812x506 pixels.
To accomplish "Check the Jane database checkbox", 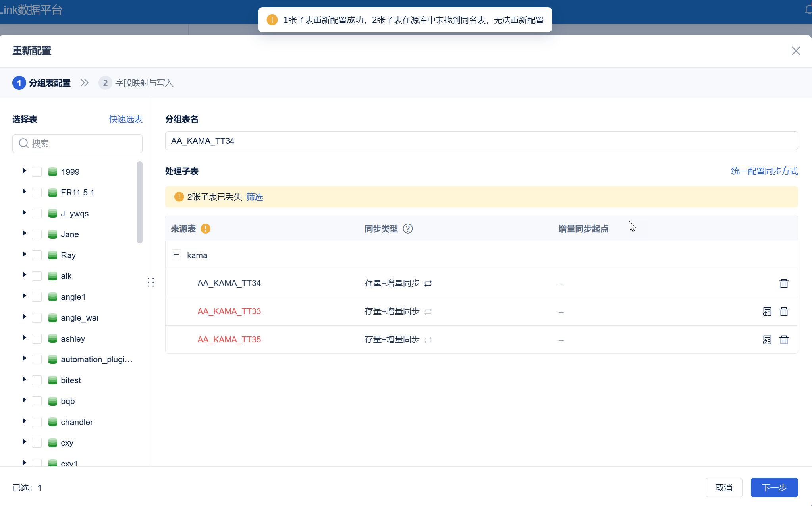I will (x=37, y=234).
